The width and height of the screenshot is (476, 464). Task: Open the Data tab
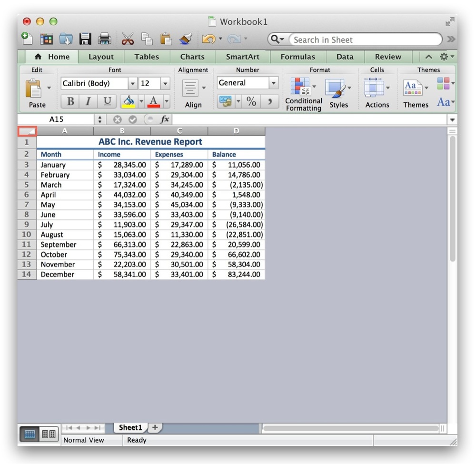click(x=345, y=57)
